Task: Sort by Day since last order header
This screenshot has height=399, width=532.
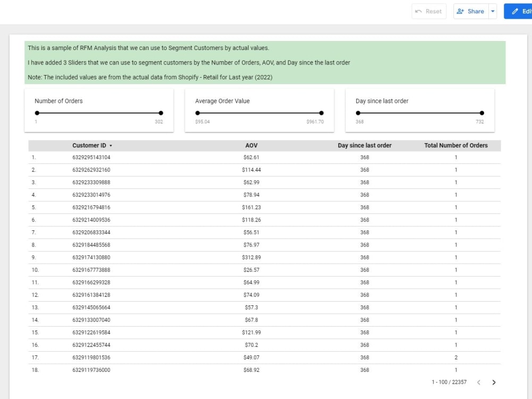Action: (x=364, y=145)
